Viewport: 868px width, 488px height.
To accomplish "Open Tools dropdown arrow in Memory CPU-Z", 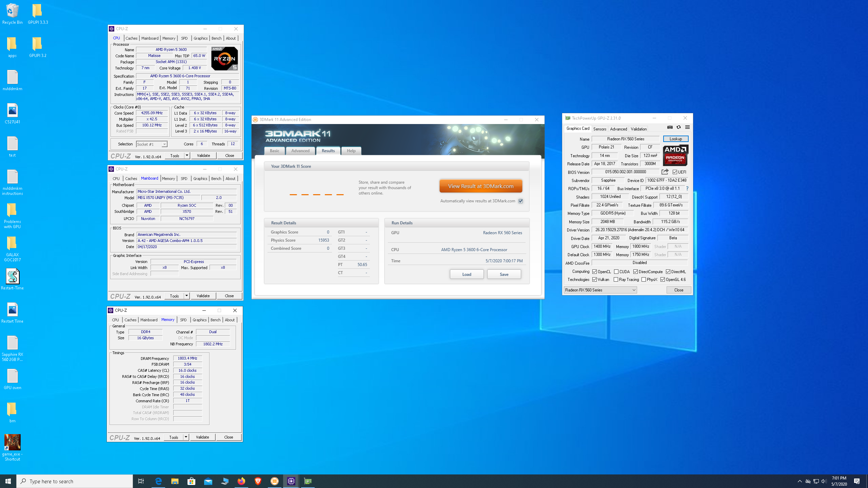I will (186, 437).
